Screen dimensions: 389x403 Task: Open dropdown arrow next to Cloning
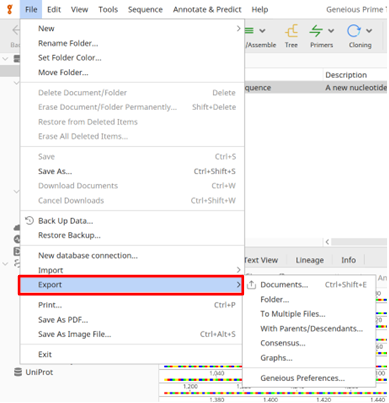tap(369, 31)
